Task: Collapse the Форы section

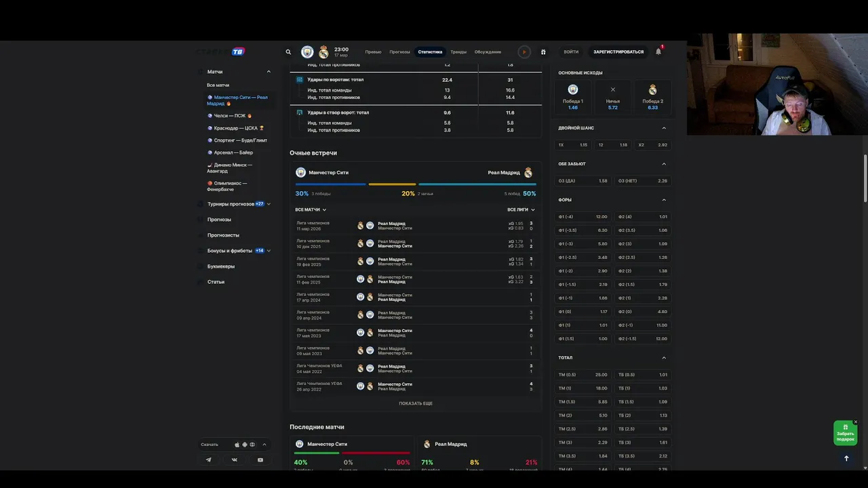Action: (x=664, y=200)
